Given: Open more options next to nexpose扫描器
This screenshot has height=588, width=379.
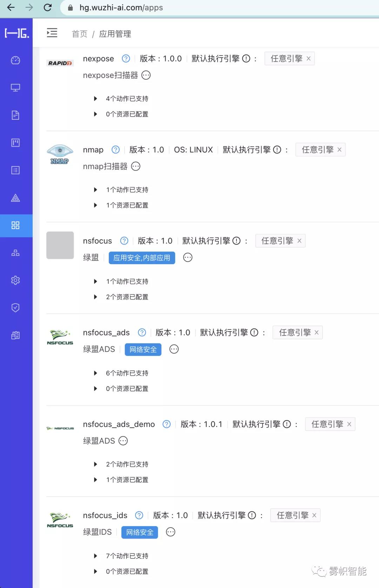Looking at the screenshot, I should coord(146,75).
